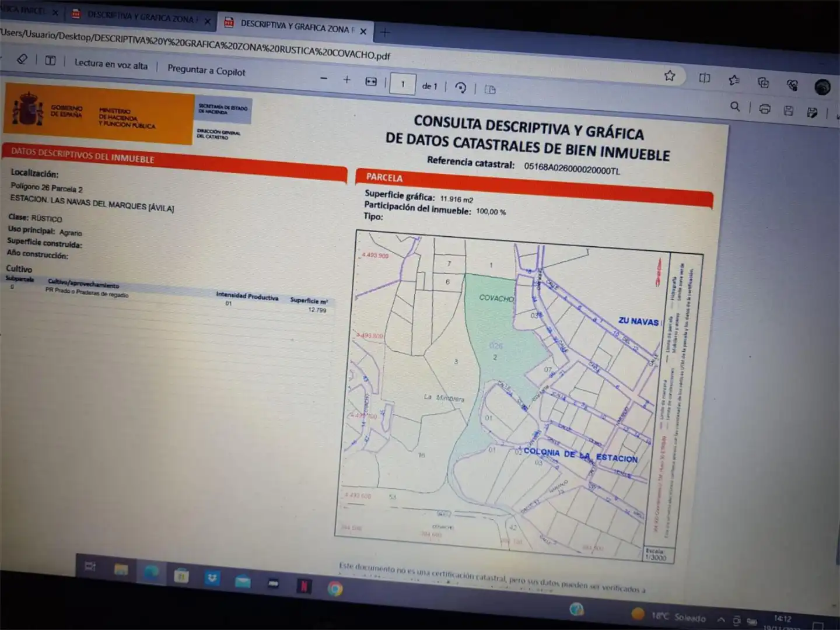Click Microsoft Edge taskbar icon

(x=152, y=572)
